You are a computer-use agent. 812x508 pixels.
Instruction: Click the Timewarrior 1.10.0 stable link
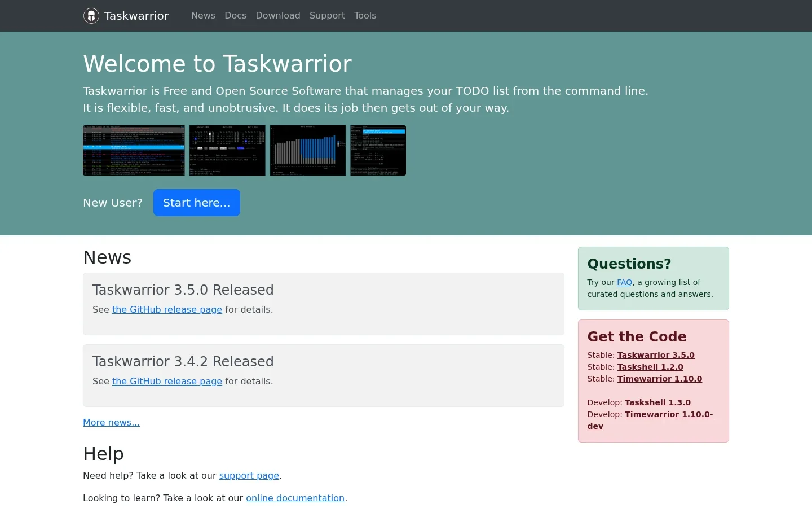(660, 379)
